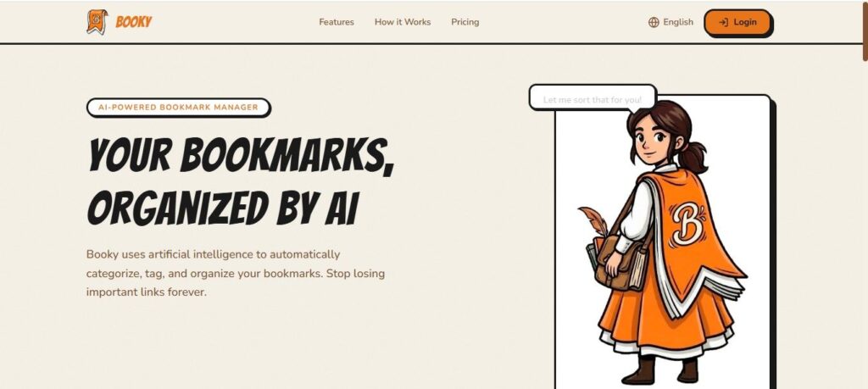The image size is (868, 389).
Task: Open the English language selector
Action: [x=671, y=22]
